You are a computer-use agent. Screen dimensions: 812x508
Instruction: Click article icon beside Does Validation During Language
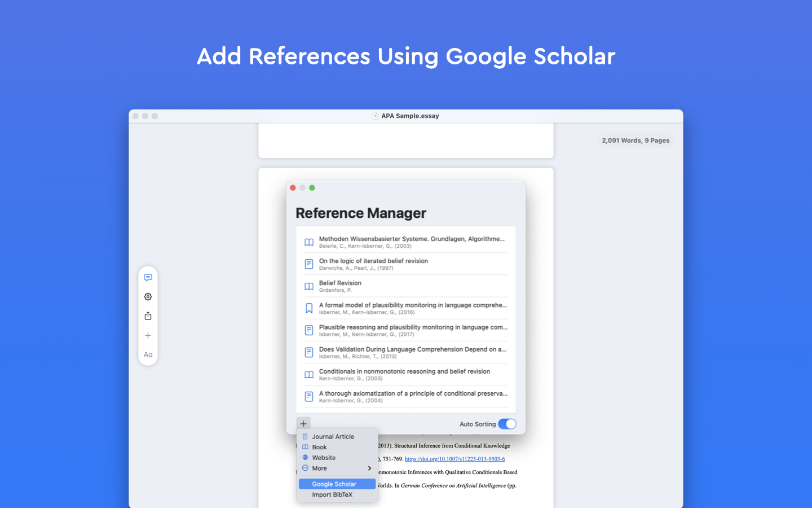(309, 352)
